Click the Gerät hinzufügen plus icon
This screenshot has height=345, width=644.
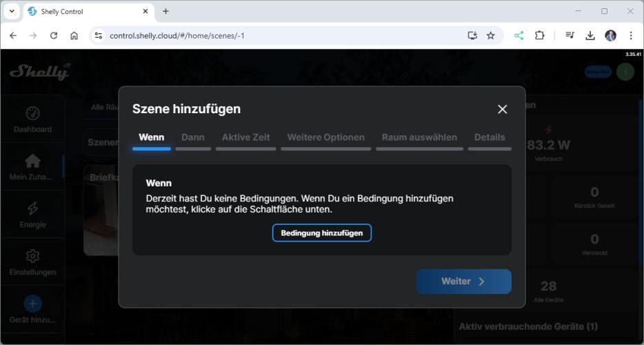(32, 304)
